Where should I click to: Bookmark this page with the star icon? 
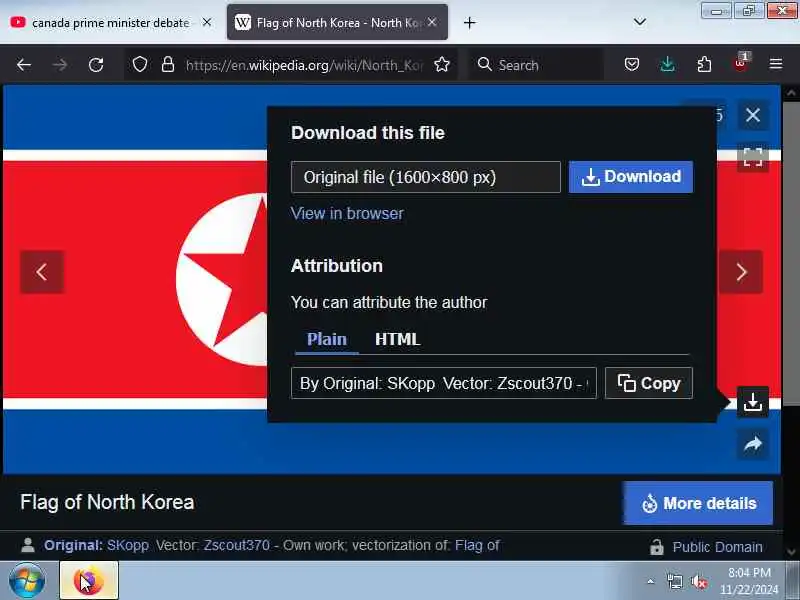[442, 64]
